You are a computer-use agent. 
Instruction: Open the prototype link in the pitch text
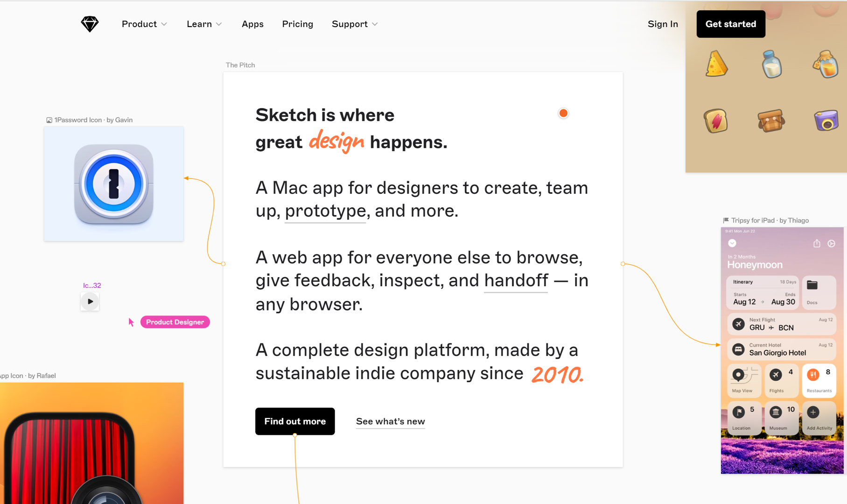pos(325,211)
